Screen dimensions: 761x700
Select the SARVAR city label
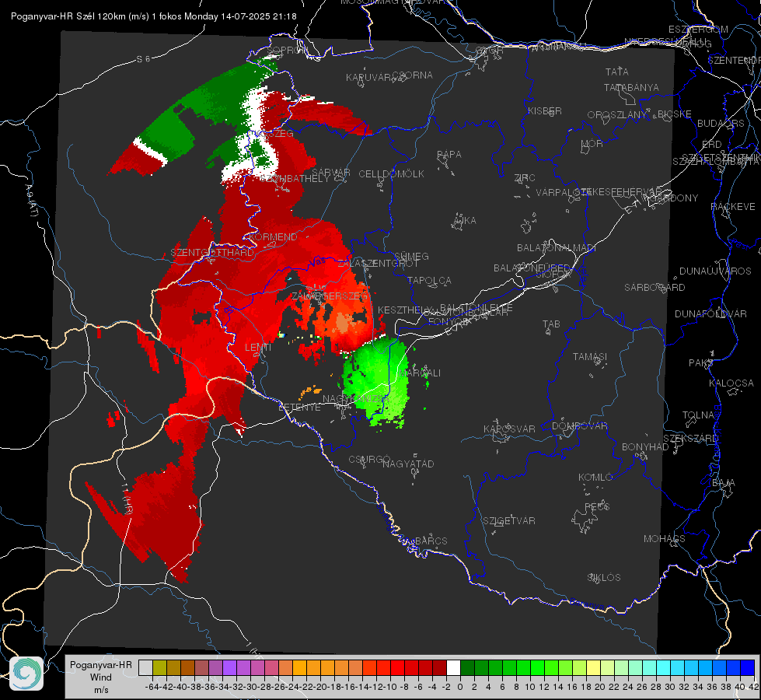coord(330,172)
